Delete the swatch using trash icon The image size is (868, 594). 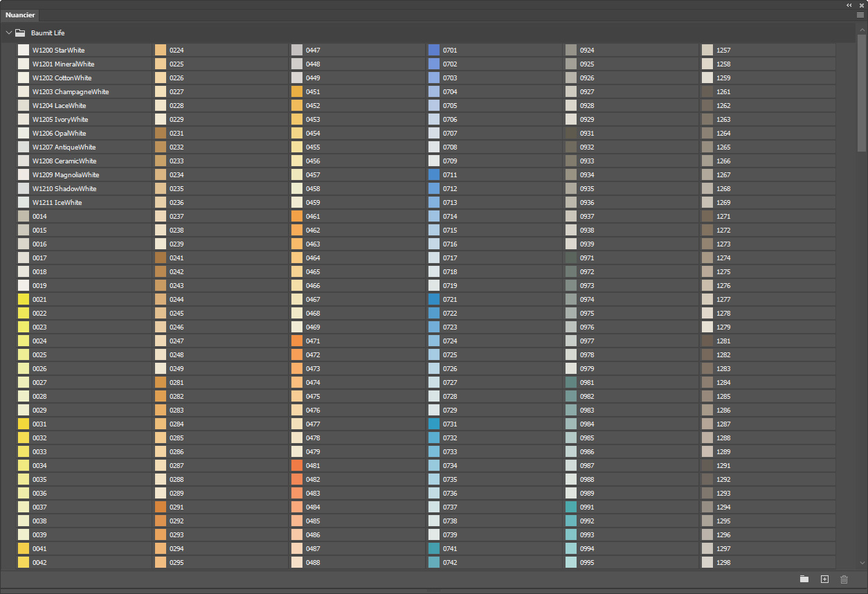pyautogui.click(x=844, y=579)
